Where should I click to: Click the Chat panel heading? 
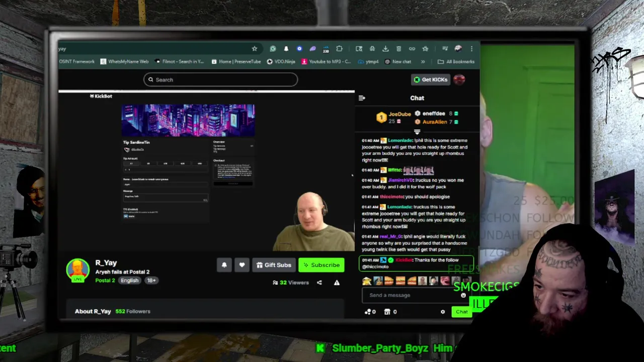point(417,98)
